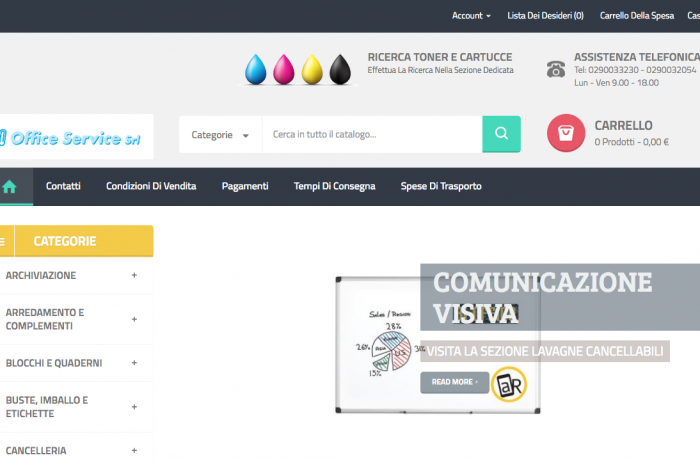Click the magenta ink drop icon
Screen dimensions: 700x460
click(x=285, y=69)
